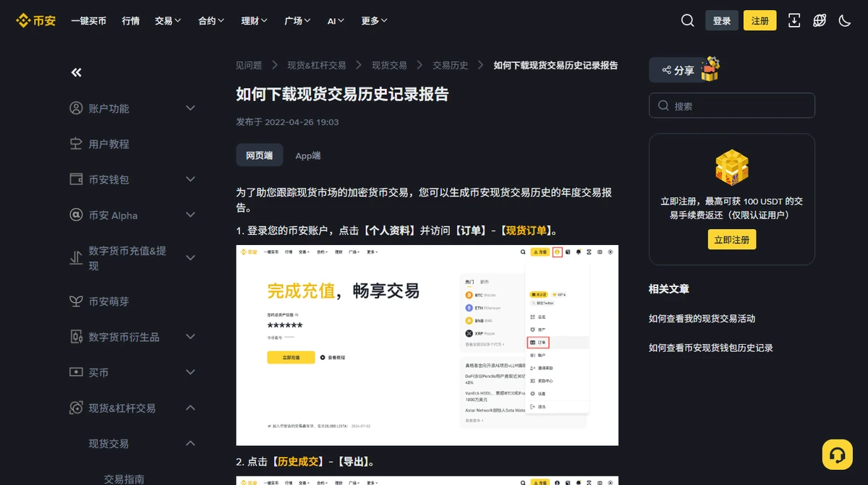This screenshot has height=485, width=868.
Task: Collapse the 现货交易 subsection chevron
Action: pos(190,443)
